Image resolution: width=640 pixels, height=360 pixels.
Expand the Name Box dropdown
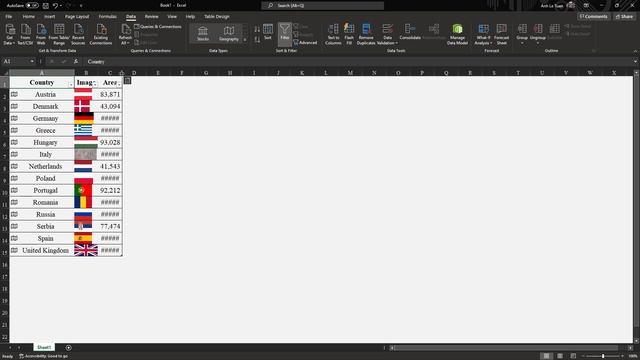[x=32, y=62]
